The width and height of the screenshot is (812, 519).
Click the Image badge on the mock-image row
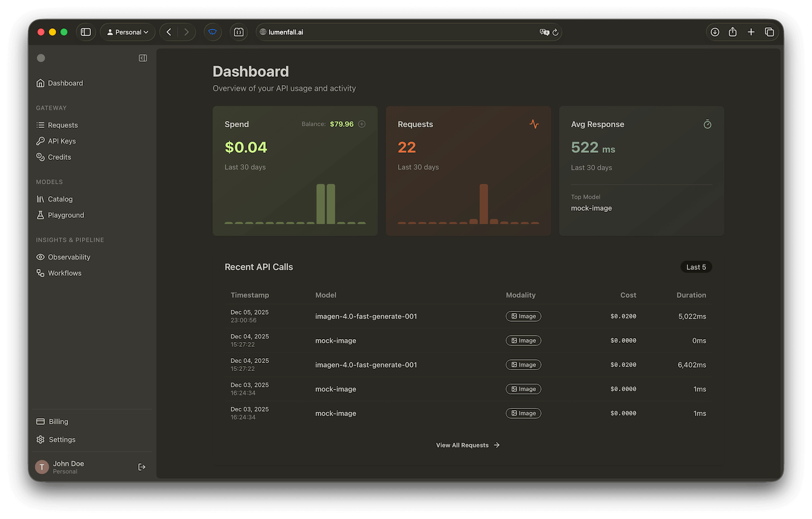tap(523, 340)
